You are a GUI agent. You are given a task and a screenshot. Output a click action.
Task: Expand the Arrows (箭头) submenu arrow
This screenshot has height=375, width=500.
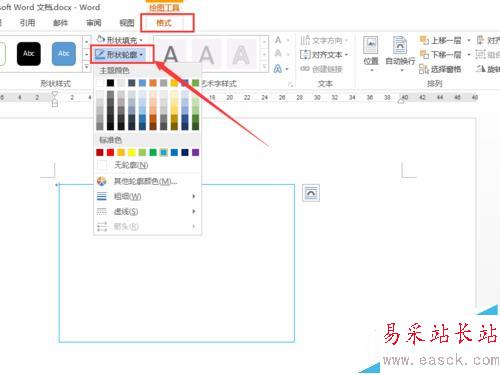pyautogui.click(x=194, y=226)
